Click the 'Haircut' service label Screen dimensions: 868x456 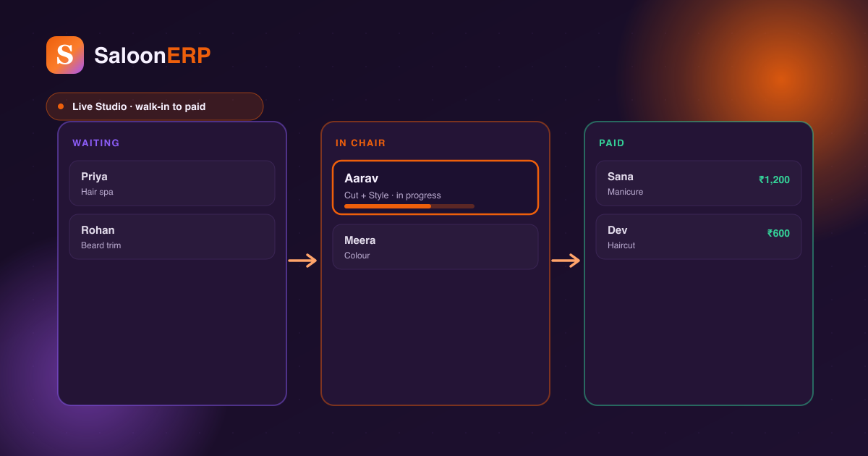621,245
